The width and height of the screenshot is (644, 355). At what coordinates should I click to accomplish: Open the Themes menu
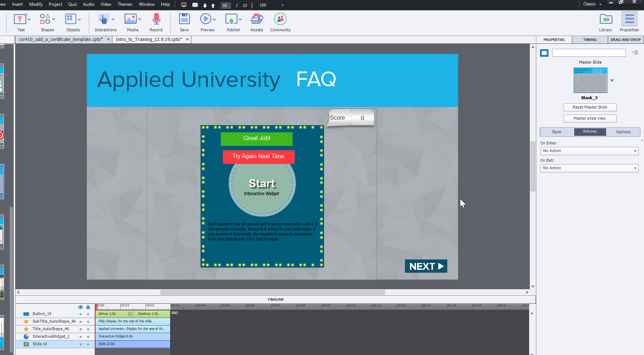tap(125, 4)
